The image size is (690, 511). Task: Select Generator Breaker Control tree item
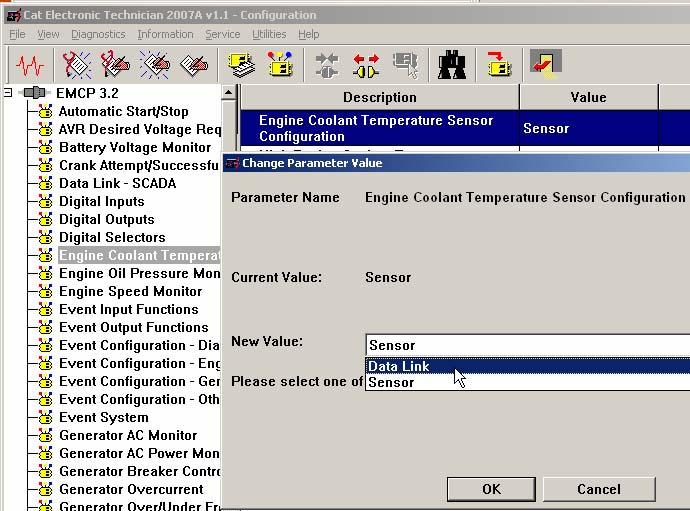pyautogui.click(x=139, y=471)
